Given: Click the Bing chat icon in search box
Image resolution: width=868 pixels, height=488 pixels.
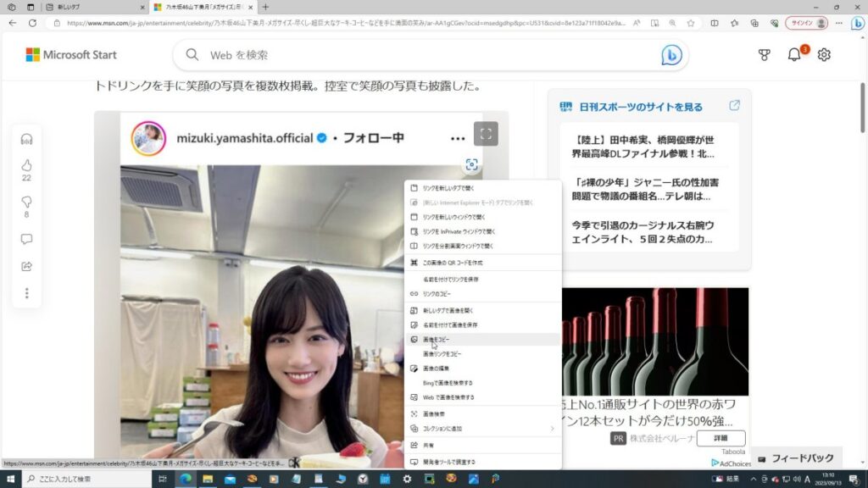Looking at the screenshot, I should click(671, 55).
